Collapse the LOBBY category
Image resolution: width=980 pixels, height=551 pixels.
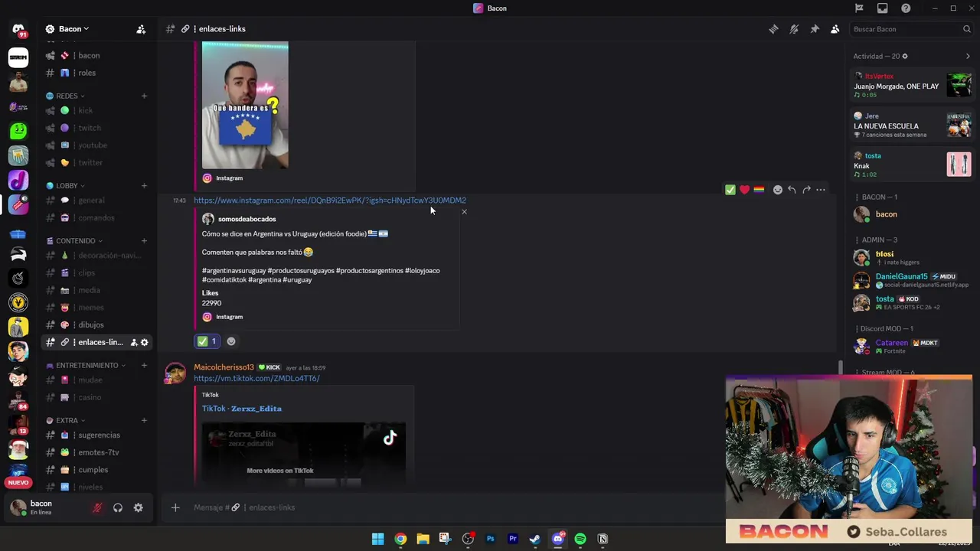65,185
